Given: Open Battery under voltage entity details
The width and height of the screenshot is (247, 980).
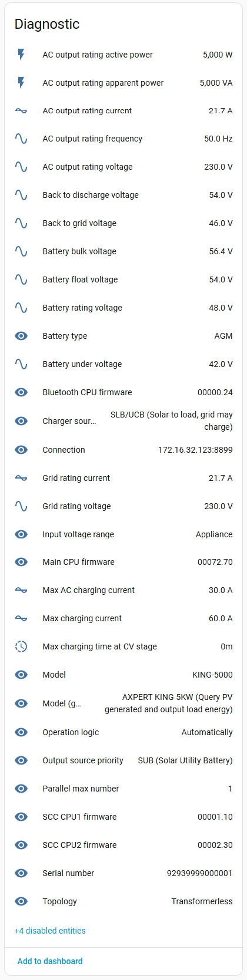Looking at the screenshot, I should 123,364.
